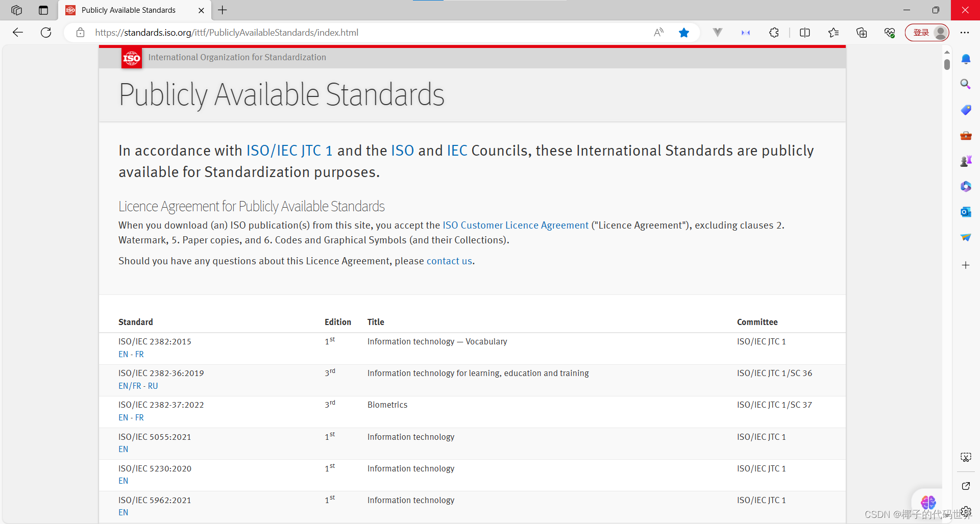Click Licence Agreement section heading
The height and width of the screenshot is (524, 980).
pyautogui.click(x=252, y=206)
